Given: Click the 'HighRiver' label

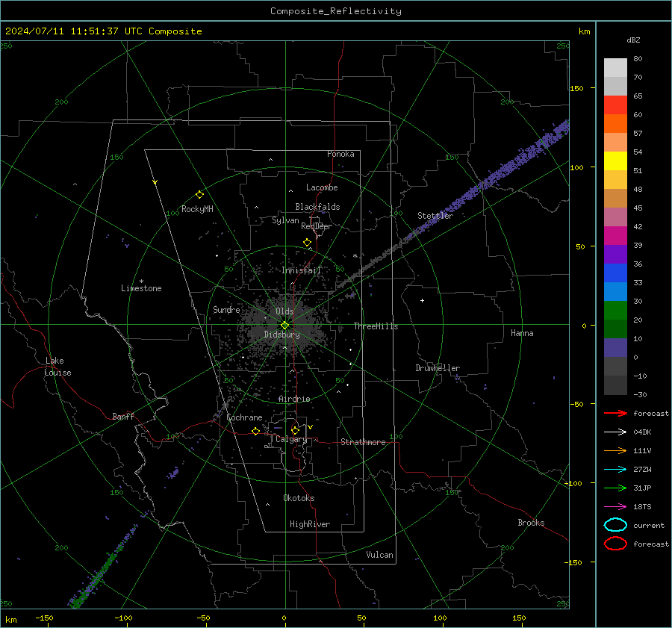Looking at the screenshot, I should click(310, 524).
